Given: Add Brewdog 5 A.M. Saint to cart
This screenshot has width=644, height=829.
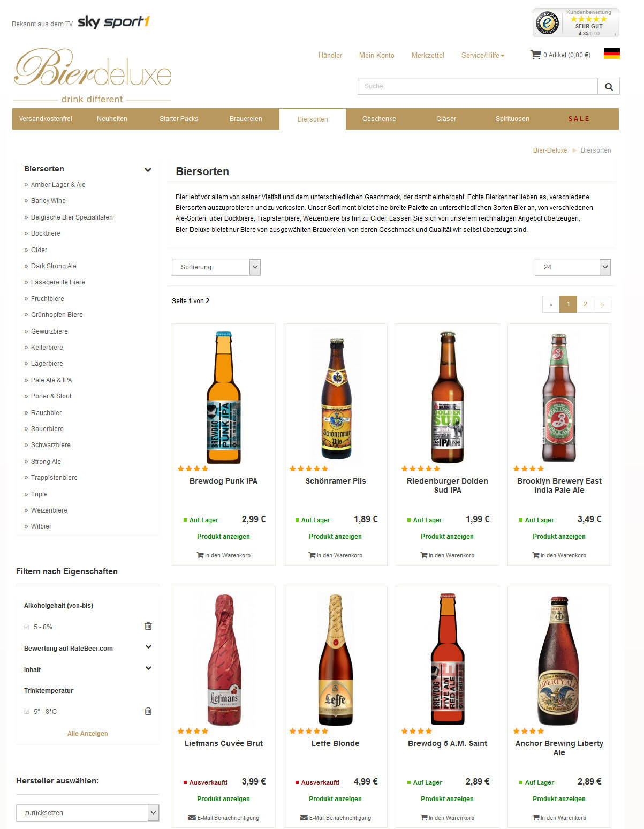Looking at the screenshot, I should click(x=447, y=818).
